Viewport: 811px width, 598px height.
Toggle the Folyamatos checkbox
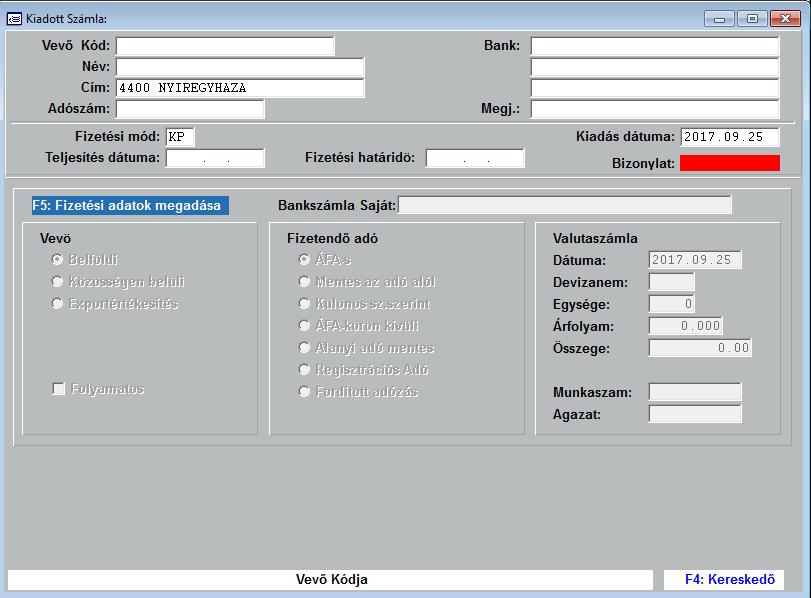point(58,388)
